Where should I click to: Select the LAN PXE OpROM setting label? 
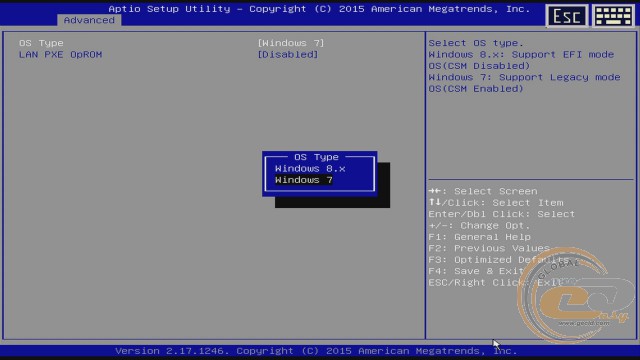tap(60, 54)
